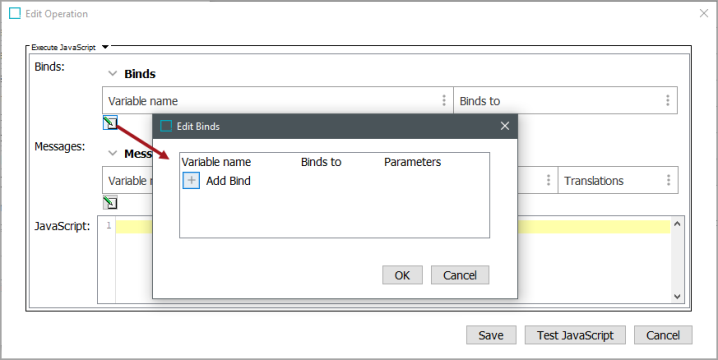Open the Execute JavaScript operation dropdown
Screen dimensions: 718x360
click(x=105, y=47)
